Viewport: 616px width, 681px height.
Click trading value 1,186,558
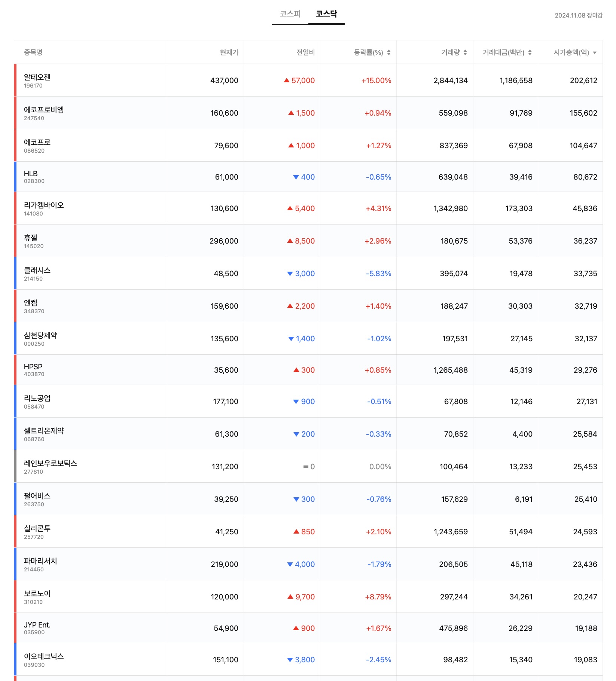click(516, 80)
